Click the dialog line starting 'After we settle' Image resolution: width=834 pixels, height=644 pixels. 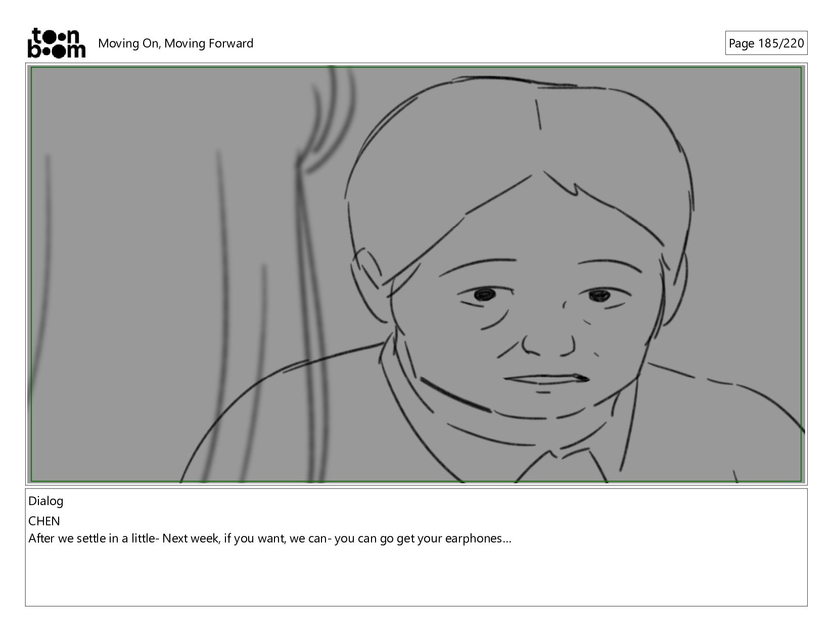tap(270, 538)
